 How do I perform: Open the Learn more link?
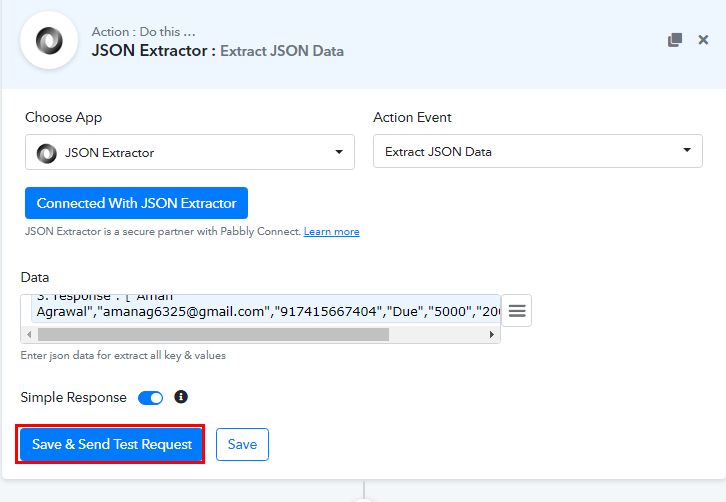pyautogui.click(x=332, y=232)
